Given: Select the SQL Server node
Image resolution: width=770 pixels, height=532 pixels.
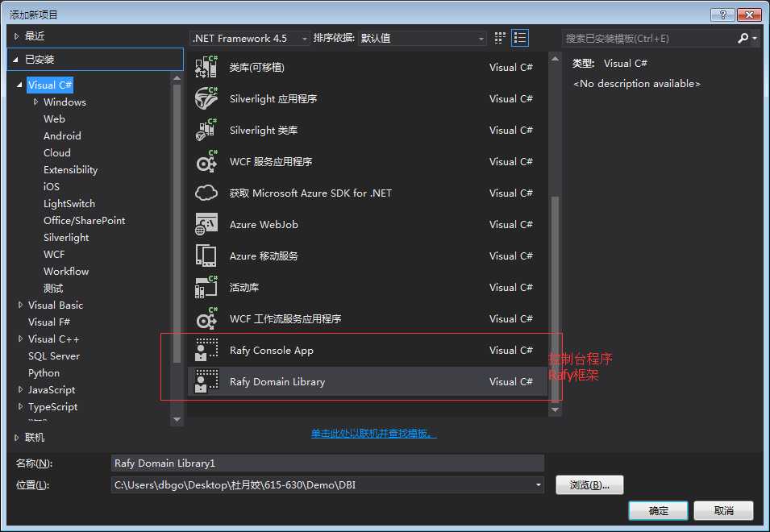Looking at the screenshot, I should point(54,355).
